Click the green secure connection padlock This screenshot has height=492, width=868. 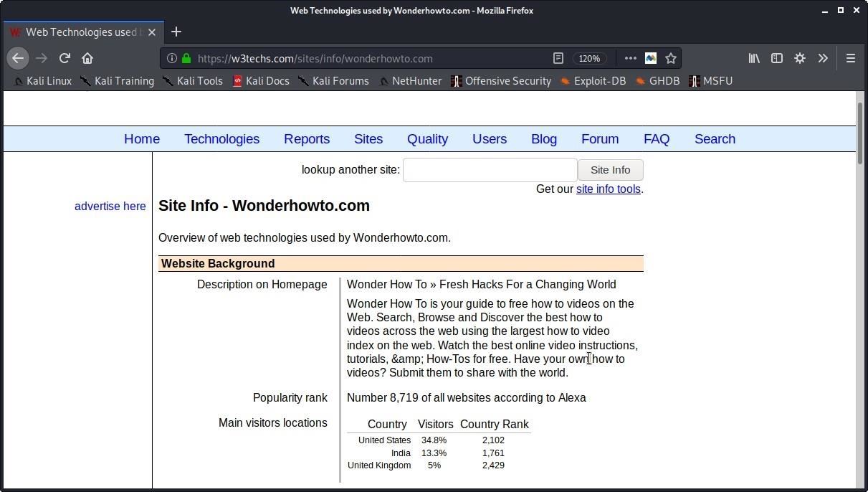click(186, 58)
